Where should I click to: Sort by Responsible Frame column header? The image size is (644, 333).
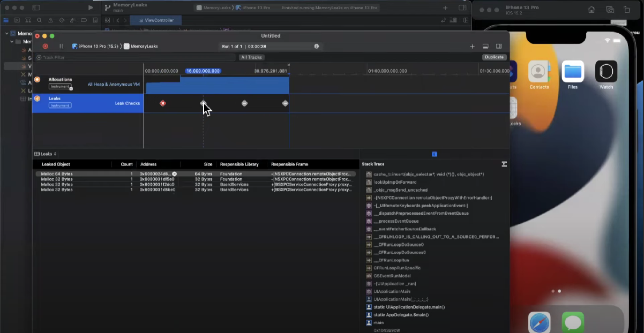(290, 164)
